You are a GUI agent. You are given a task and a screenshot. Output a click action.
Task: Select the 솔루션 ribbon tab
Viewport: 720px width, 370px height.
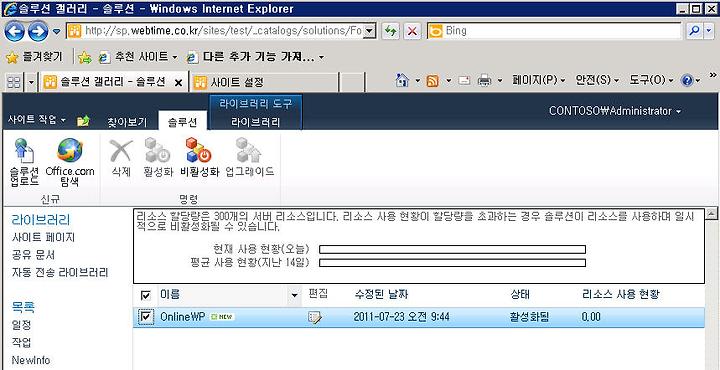click(x=182, y=121)
